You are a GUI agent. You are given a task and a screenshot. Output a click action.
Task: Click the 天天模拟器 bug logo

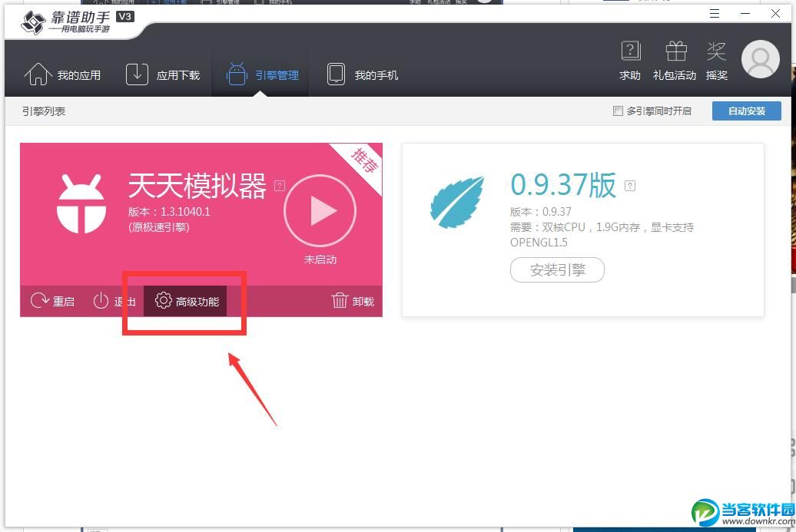pyautogui.click(x=81, y=203)
